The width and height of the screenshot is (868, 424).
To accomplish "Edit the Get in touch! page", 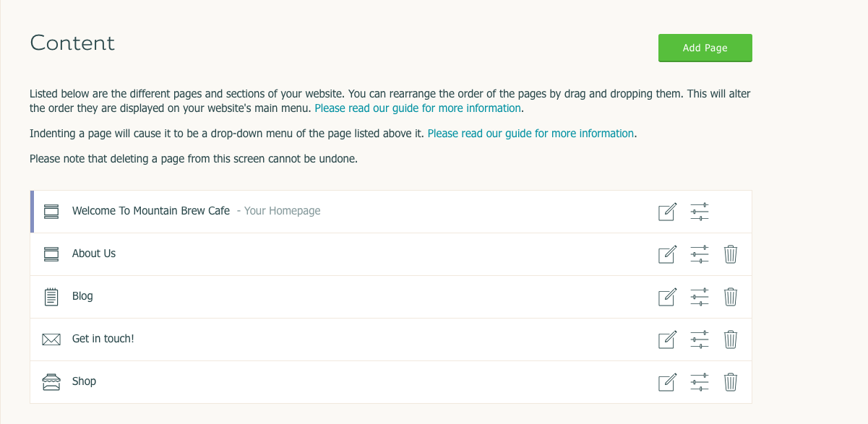I will [667, 339].
